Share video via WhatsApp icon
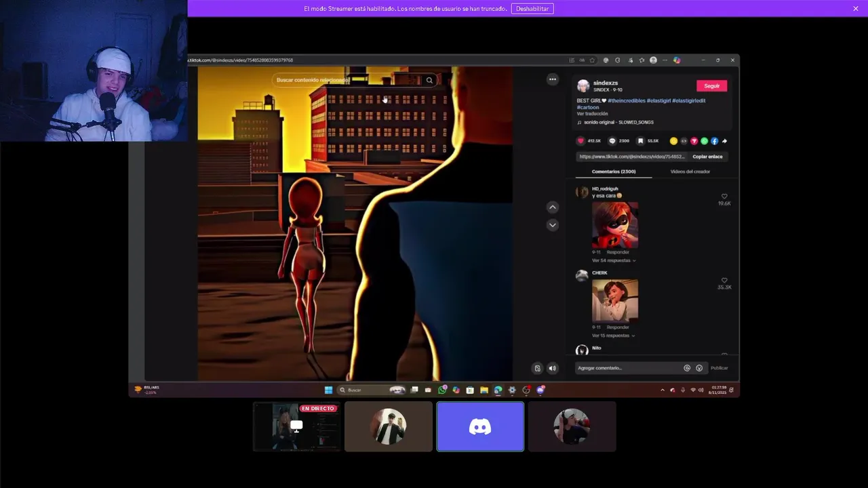 [704, 141]
